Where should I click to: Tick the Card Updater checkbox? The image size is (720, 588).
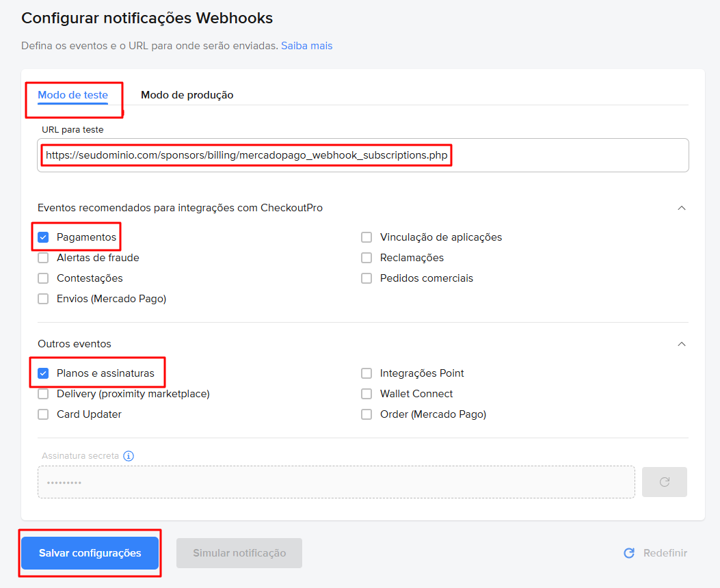click(x=44, y=414)
